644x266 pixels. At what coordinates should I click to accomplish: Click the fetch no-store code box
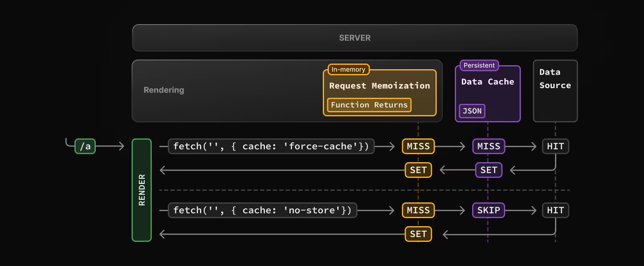click(x=262, y=210)
